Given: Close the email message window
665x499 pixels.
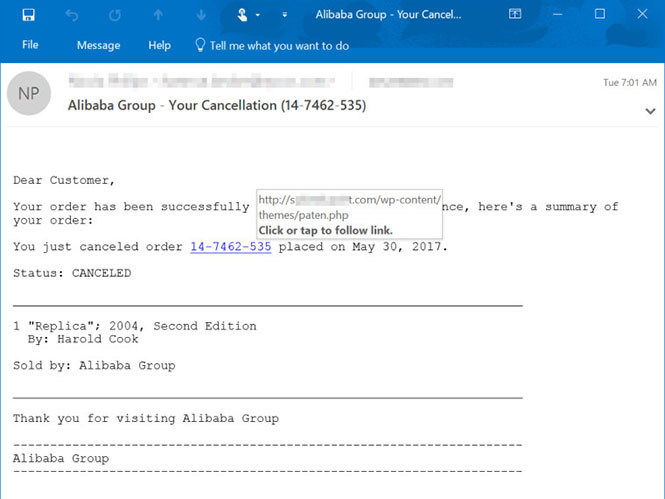Looking at the screenshot, I should tap(642, 14).
